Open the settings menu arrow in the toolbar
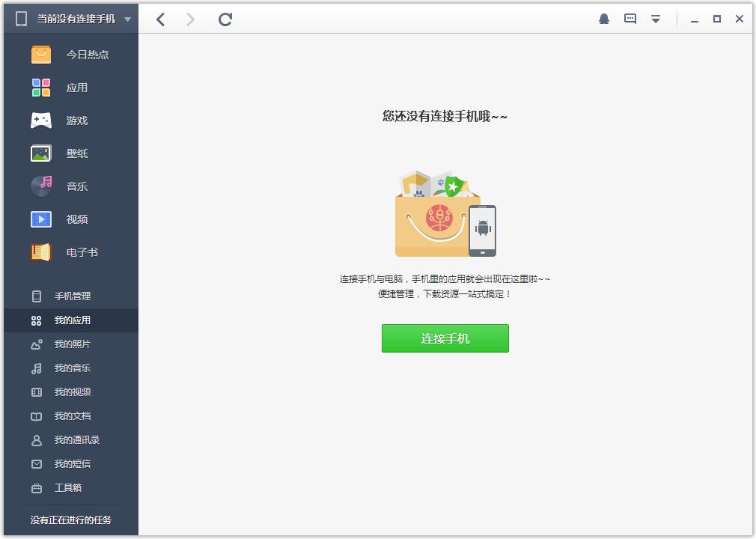This screenshot has height=539, width=756. coord(656,19)
